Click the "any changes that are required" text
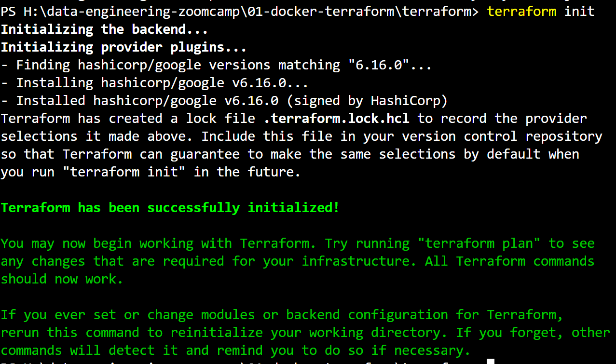 click(112, 261)
